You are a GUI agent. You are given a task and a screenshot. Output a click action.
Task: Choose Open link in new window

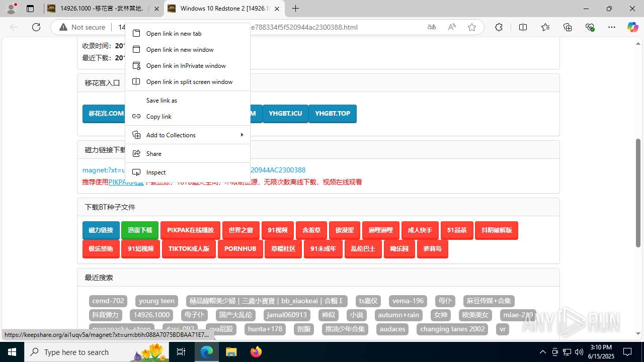[x=187, y=49]
